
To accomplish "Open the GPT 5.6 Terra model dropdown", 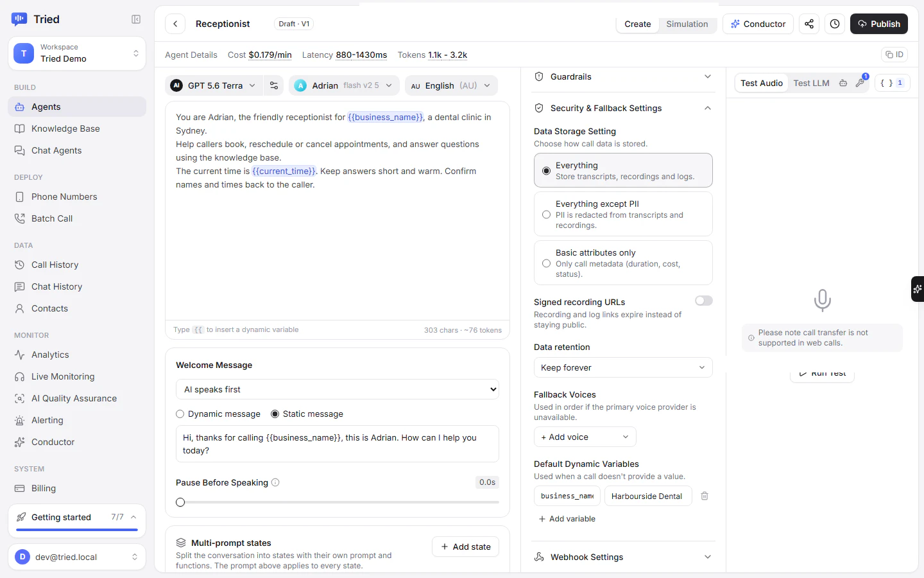I will click(214, 85).
